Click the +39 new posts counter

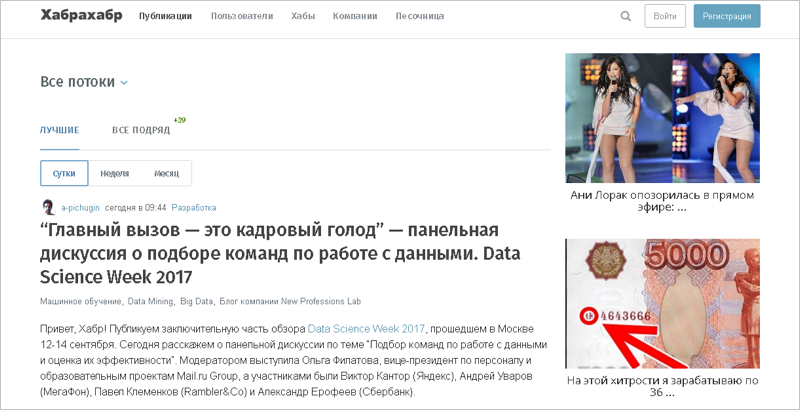180,120
